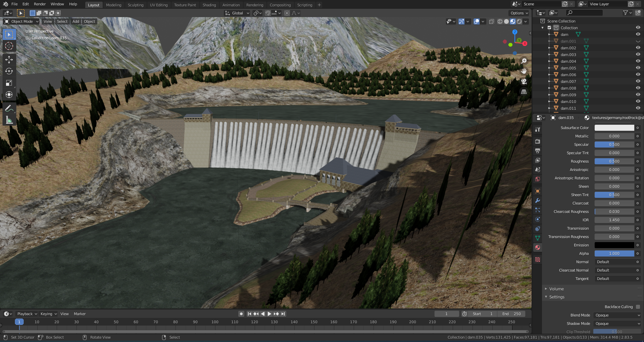Select the Rotate tool
This screenshot has height=342, width=644.
click(9, 71)
